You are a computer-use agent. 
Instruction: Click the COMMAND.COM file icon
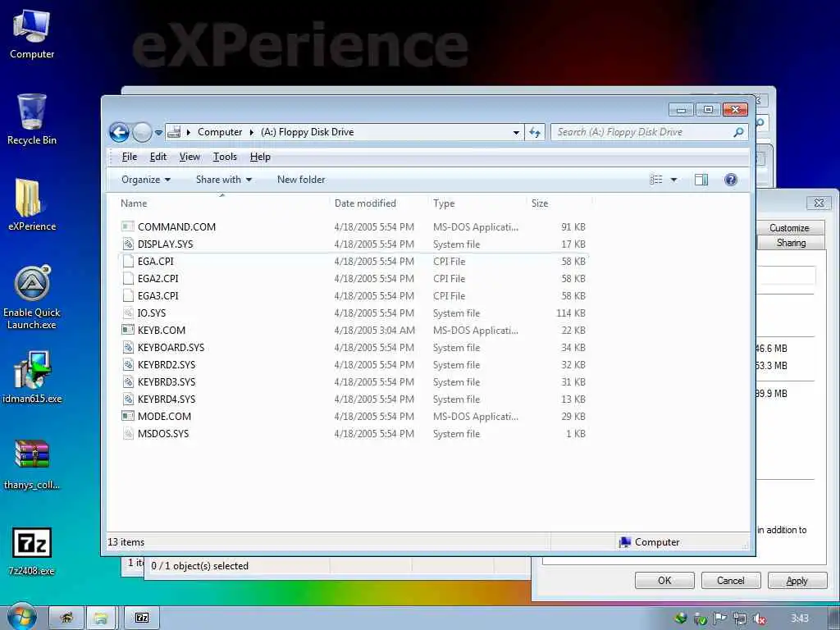tap(127, 226)
